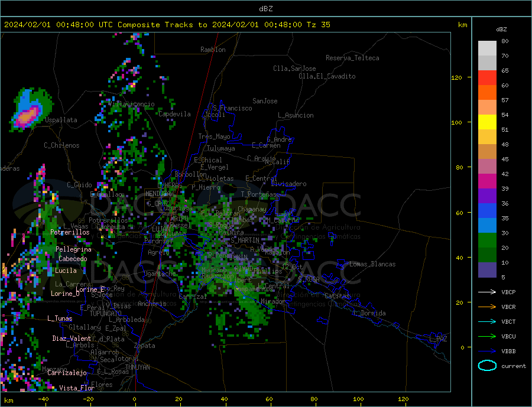The width and height of the screenshot is (532, 407).
Task: Click the 'VBCP' legend label
Action: [508, 292]
